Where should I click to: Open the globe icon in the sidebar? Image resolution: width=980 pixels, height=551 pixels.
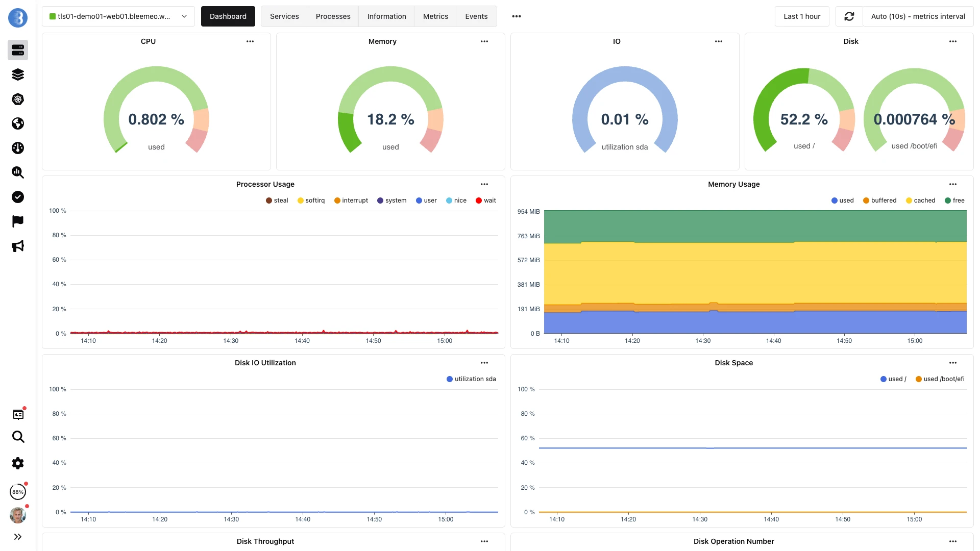tap(18, 123)
